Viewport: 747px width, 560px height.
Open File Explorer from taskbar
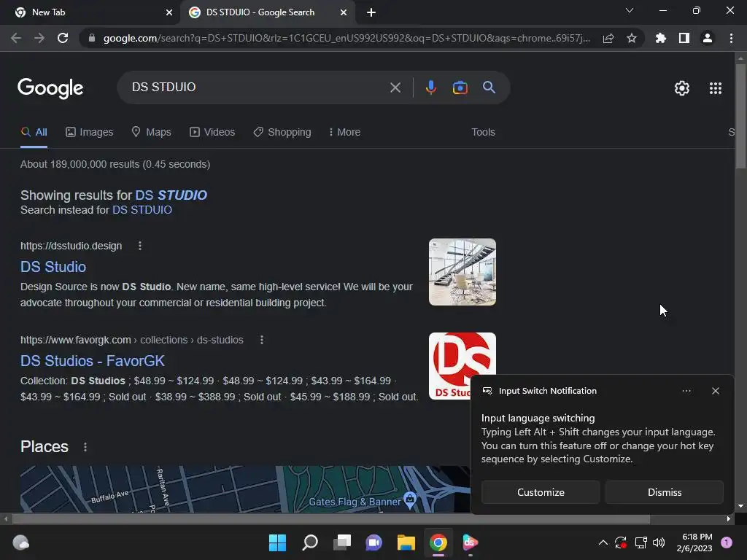[x=406, y=542]
